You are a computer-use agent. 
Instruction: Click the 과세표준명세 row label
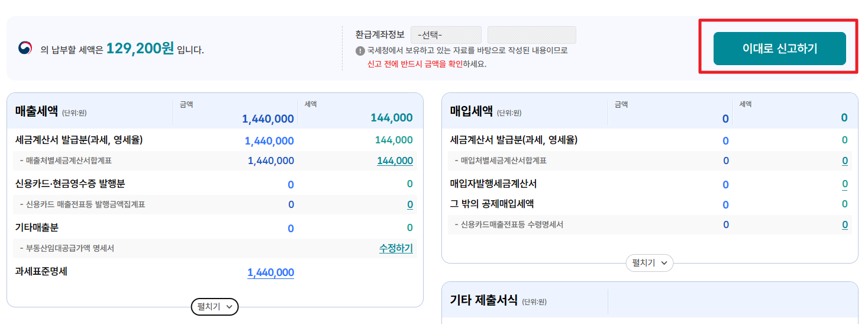[x=41, y=271]
